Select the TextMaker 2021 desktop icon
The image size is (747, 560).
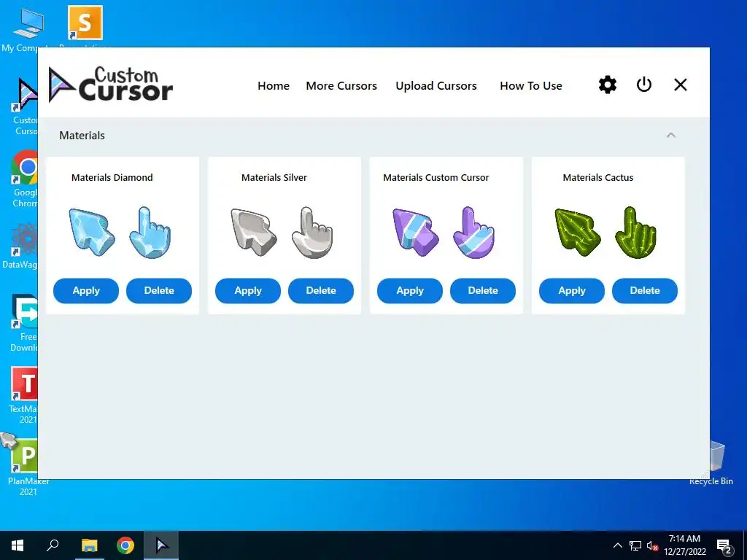click(x=23, y=395)
